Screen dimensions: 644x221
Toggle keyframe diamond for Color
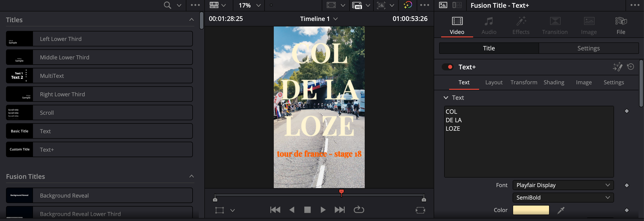coord(627,210)
